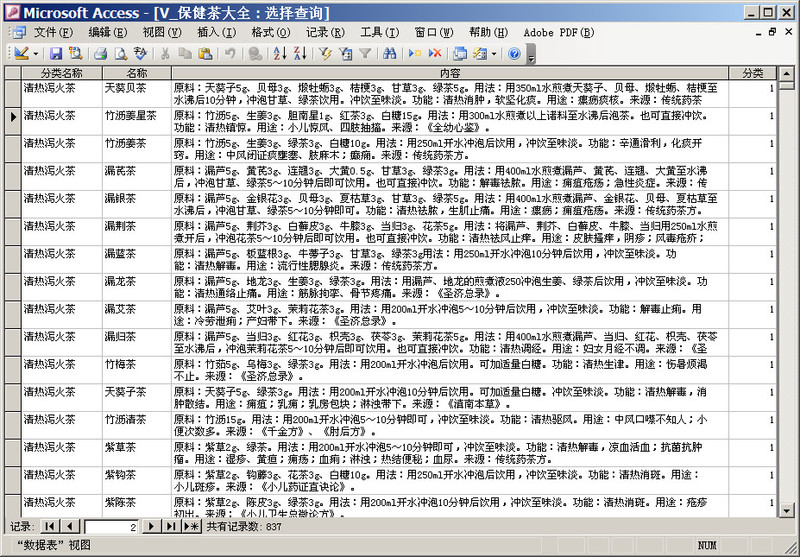Screen dimensions: 800x557
Task: Open Print Preview from the toolbar
Action: [120, 53]
